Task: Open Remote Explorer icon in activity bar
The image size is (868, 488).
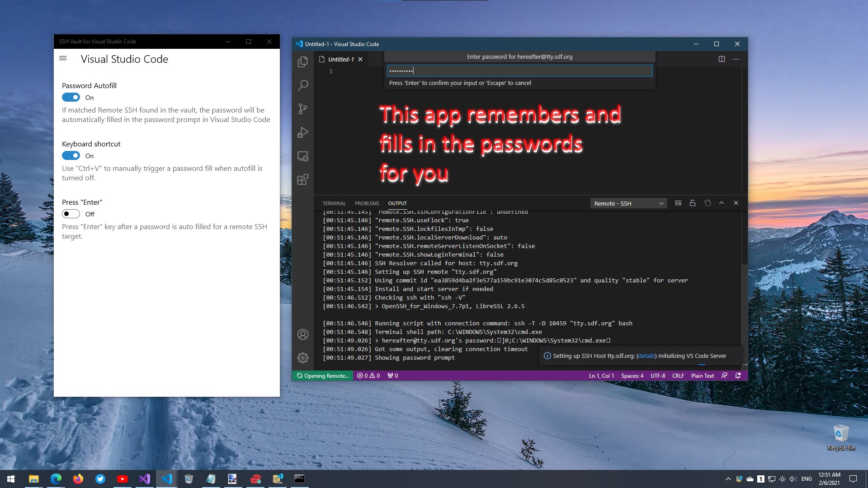Action: (x=303, y=156)
